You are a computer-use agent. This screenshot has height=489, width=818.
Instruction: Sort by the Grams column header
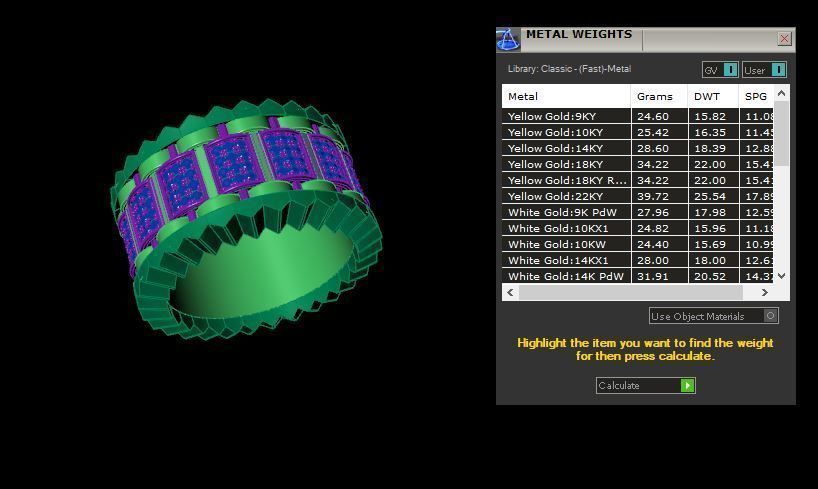tap(659, 97)
